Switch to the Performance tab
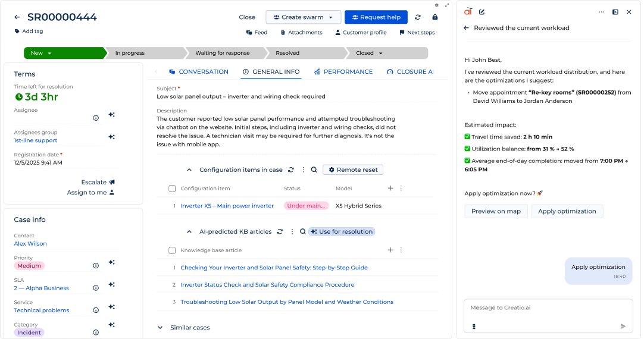This screenshot has height=339, width=644. pos(343,71)
